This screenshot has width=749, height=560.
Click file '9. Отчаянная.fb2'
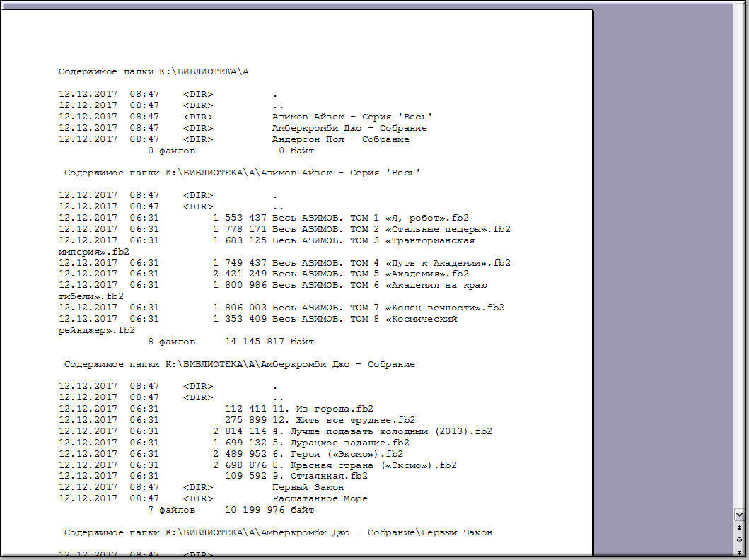320,476
